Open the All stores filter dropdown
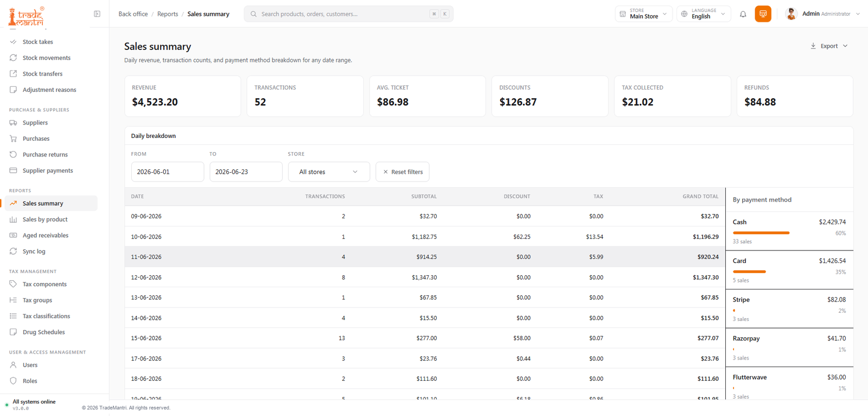This screenshot has width=868, height=416. (x=329, y=172)
